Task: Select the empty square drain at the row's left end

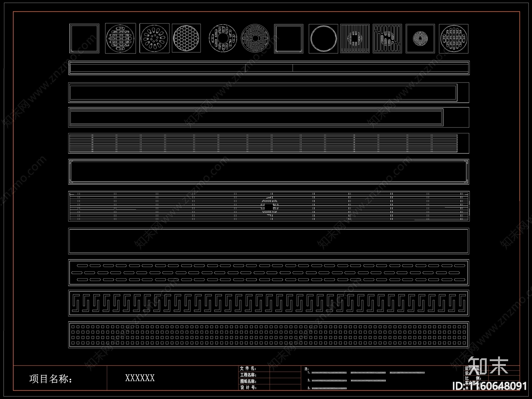Action: pos(84,38)
